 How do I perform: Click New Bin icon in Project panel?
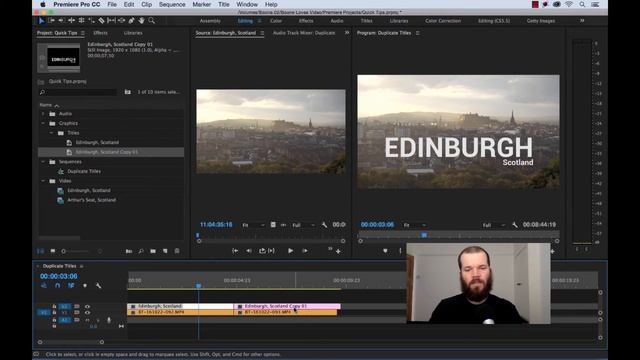(153, 251)
